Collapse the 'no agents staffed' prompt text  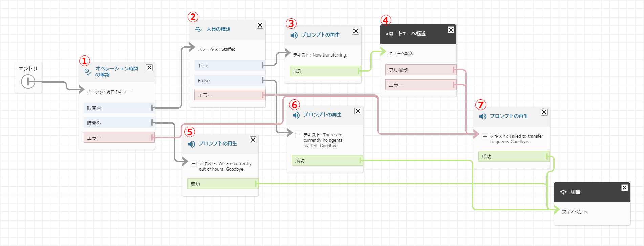pos(298,135)
